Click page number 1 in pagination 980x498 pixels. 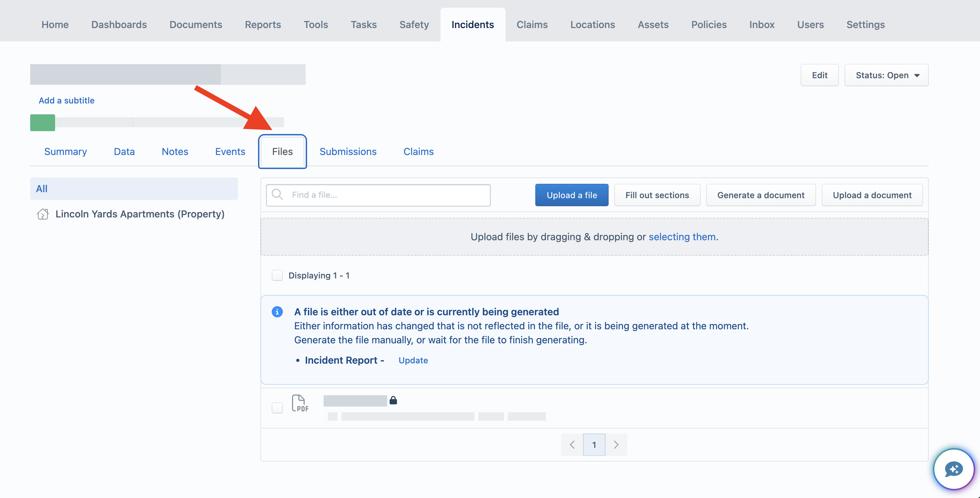[x=594, y=445]
